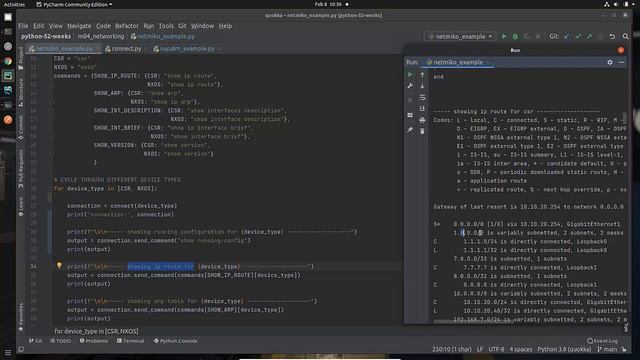Screen dimensions: 640x360
Task: Open run configuration wrench icon
Action: (x=410, y=86)
